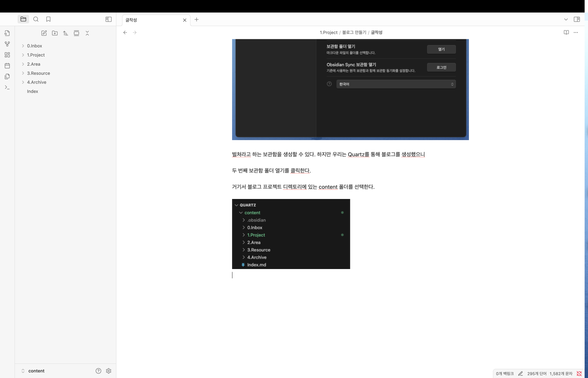The image size is (588, 378).
Task: Expand the 3.Resource folder
Action: pyautogui.click(x=38, y=73)
